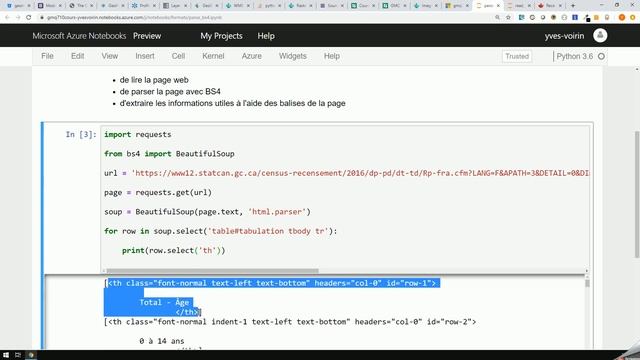
Task: Click inside the code cell on 'import requests'
Action: click(138, 134)
